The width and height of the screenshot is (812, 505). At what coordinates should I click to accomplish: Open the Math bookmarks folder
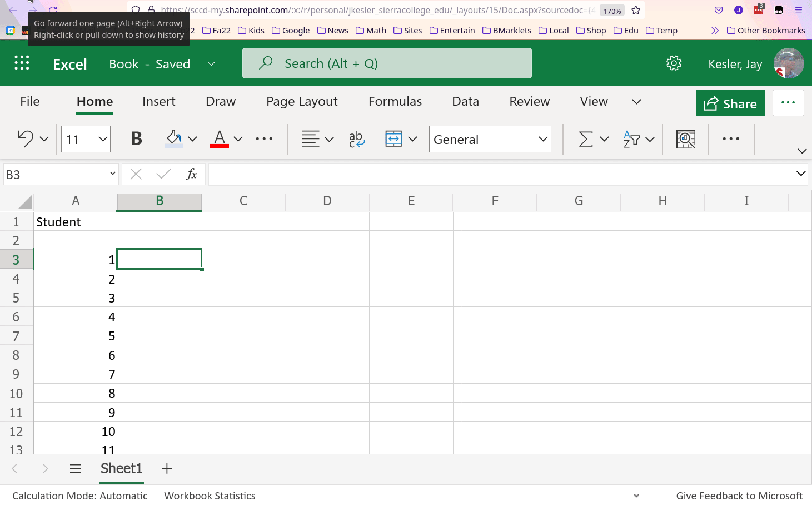[371, 31]
